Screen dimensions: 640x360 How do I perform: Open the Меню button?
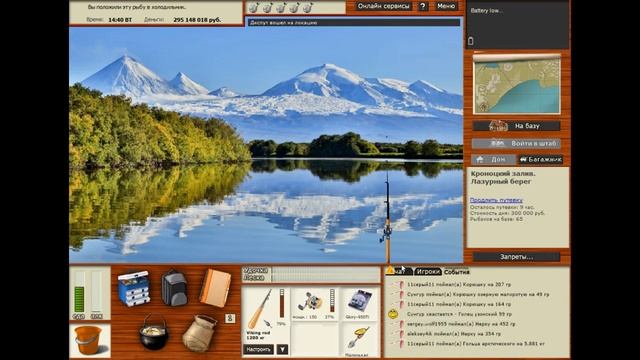446,6
